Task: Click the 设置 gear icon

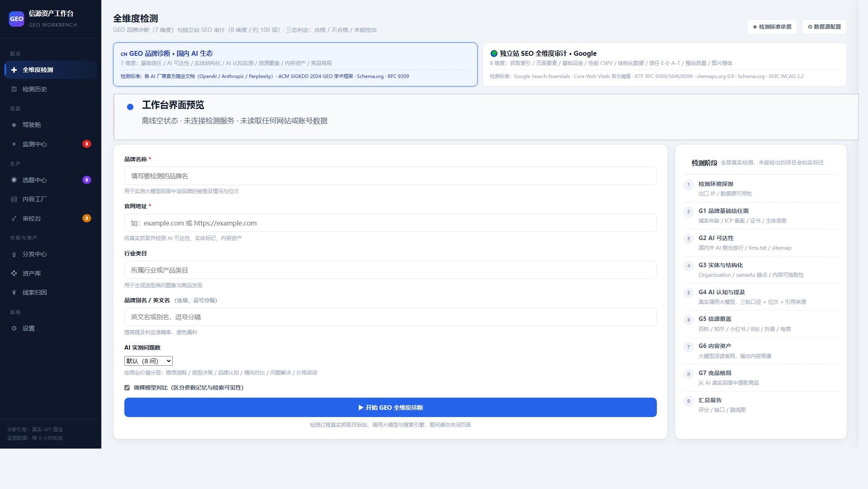Action: (14, 329)
